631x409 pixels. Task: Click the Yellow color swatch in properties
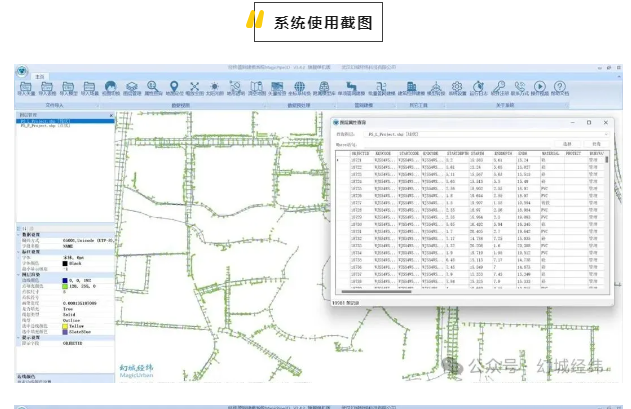(66, 325)
